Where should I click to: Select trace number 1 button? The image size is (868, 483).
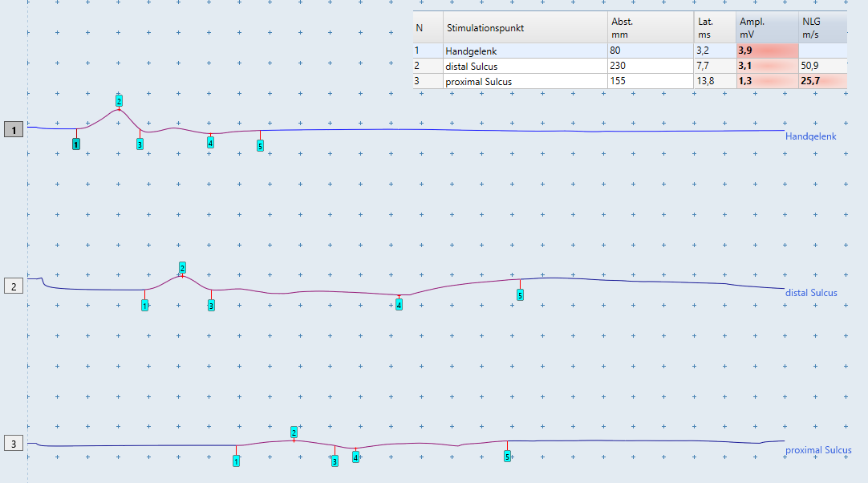coord(14,130)
